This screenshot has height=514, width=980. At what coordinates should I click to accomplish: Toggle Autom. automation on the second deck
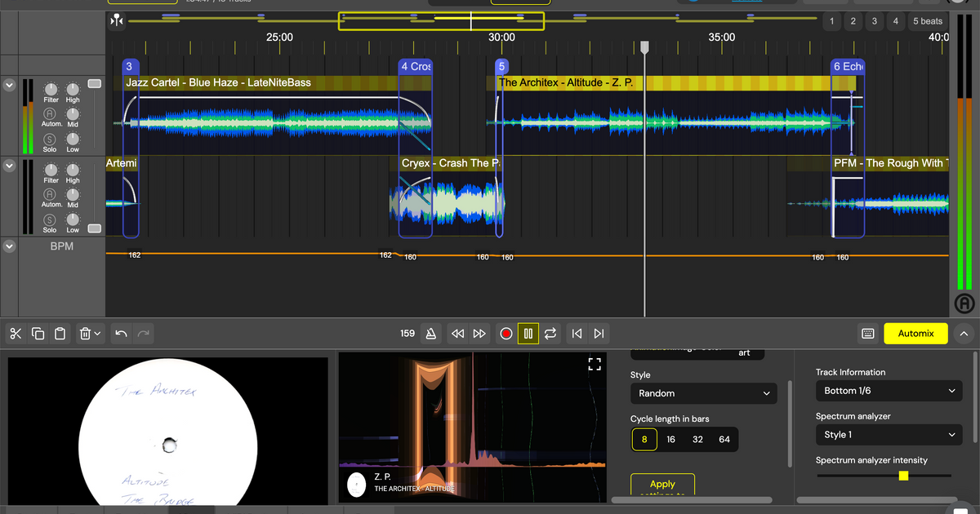pos(49,193)
